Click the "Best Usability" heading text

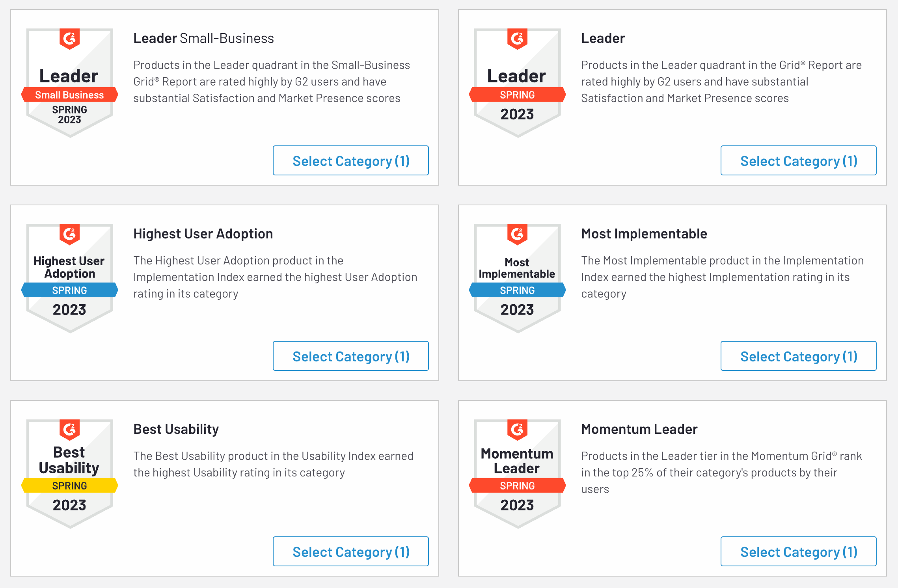[176, 429]
